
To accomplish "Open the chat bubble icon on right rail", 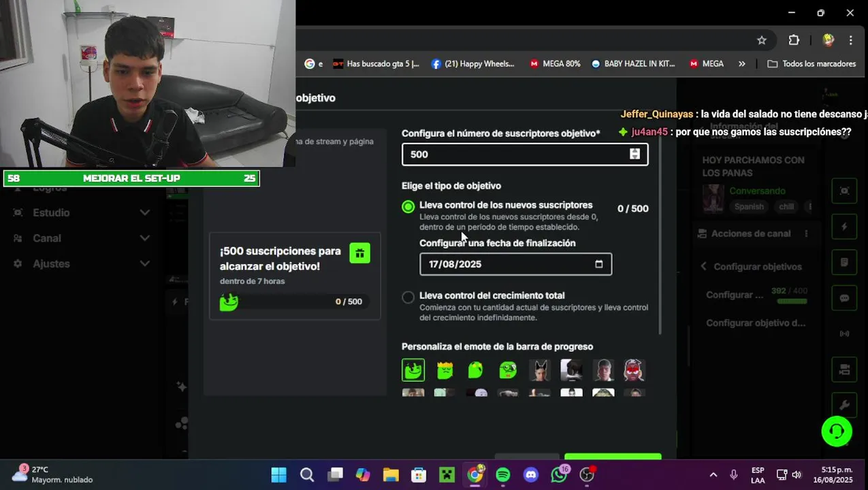I will point(844,298).
